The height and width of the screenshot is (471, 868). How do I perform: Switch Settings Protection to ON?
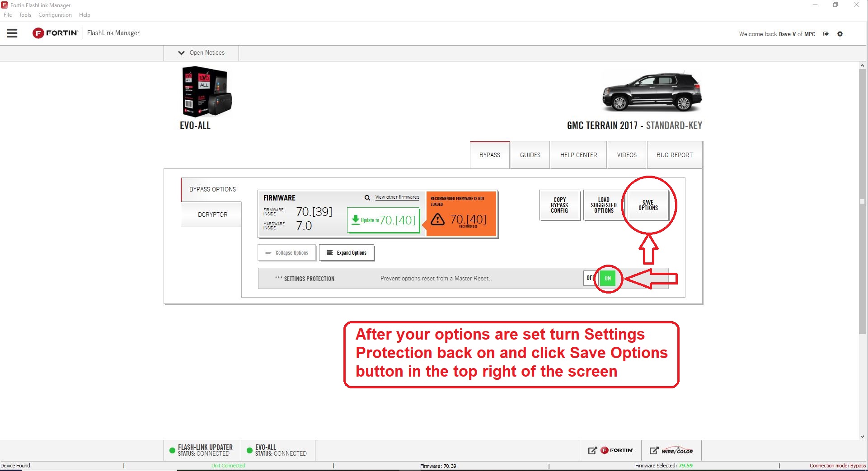(x=608, y=278)
